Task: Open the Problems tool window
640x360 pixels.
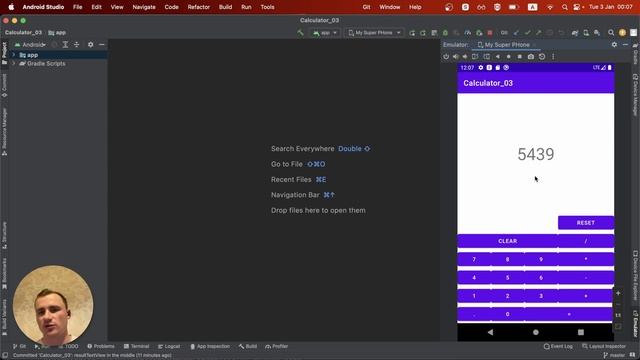Action: coord(101,346)
